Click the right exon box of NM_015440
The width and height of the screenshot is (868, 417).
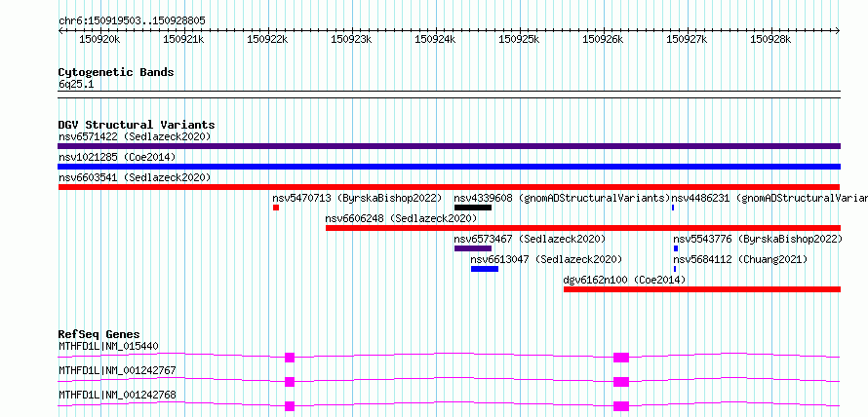click(x=621, y=358)
